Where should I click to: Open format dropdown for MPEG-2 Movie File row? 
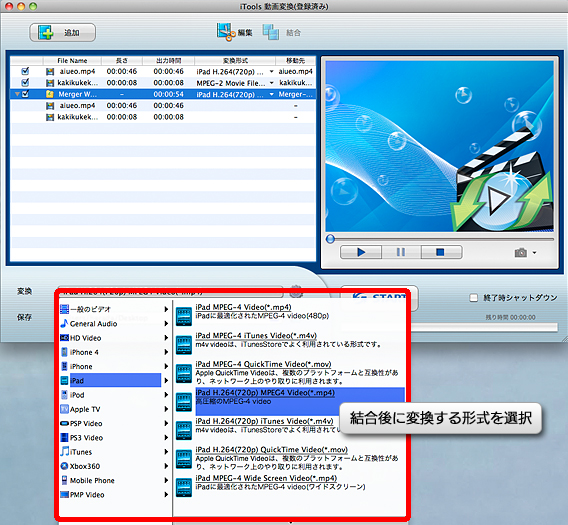click(271, 83)
